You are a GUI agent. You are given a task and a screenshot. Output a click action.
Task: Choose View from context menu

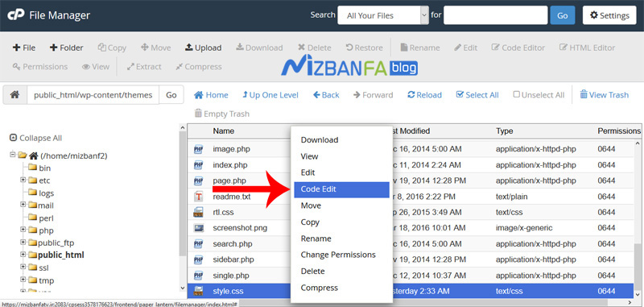click(341, 156)
